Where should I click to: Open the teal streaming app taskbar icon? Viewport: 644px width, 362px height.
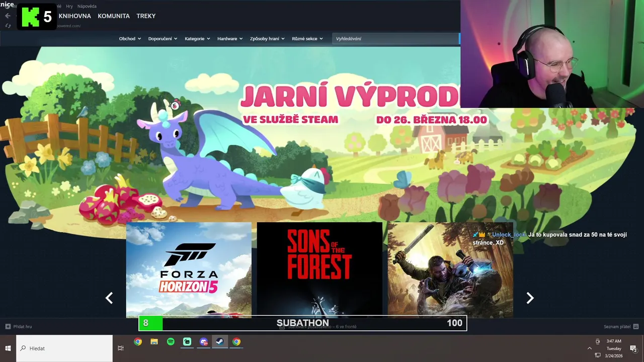click(x=187, y=342)
